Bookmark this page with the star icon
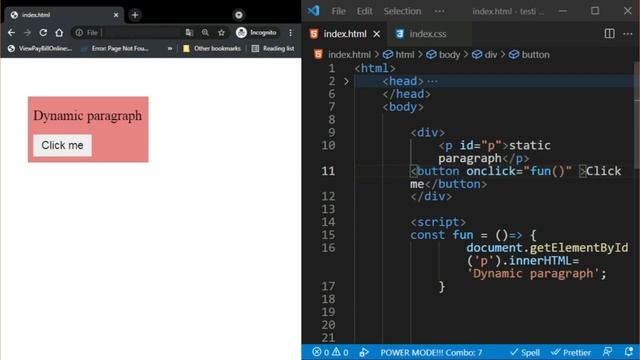Viewport: 640px width, 360px height. click(x=221, y=33)
